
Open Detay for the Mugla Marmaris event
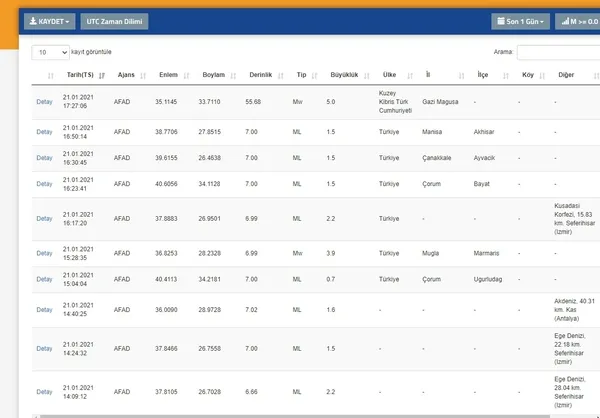point(44,253)
